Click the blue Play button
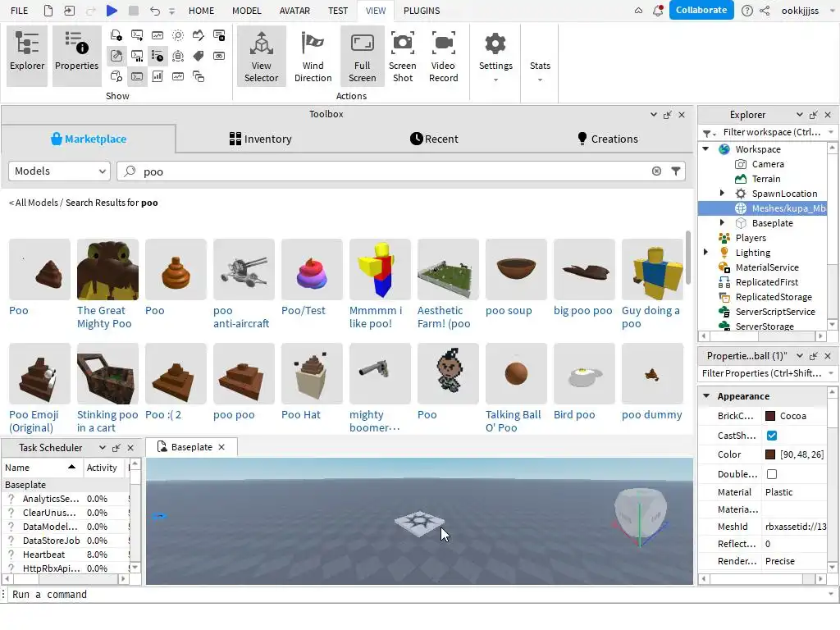The image size is (840, 630). coord(112,11)
